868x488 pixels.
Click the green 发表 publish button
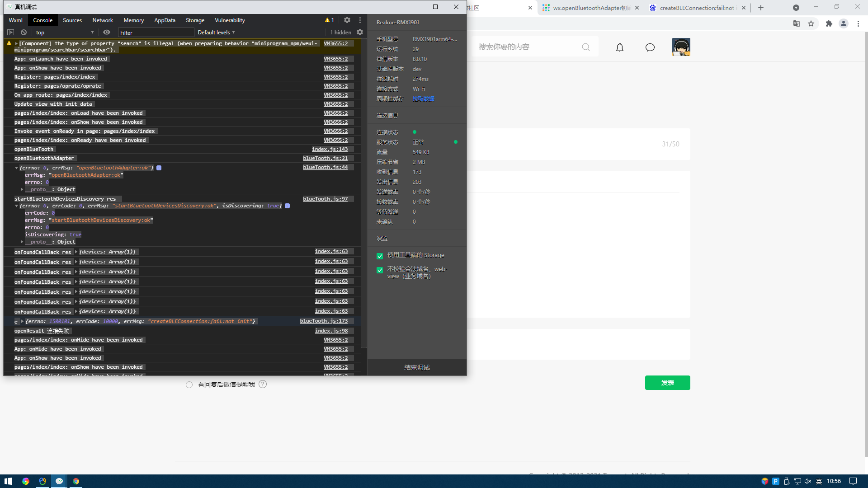(x=667, y=383)
